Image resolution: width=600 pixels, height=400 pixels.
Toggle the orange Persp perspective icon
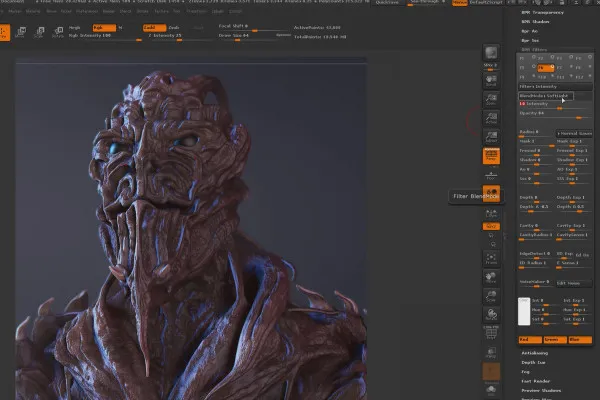491,156
